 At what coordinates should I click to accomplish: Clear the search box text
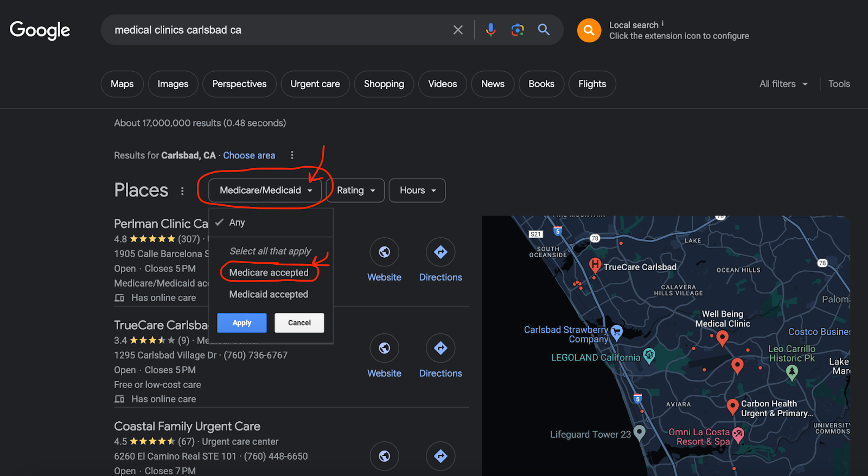(x=458, y=30)
